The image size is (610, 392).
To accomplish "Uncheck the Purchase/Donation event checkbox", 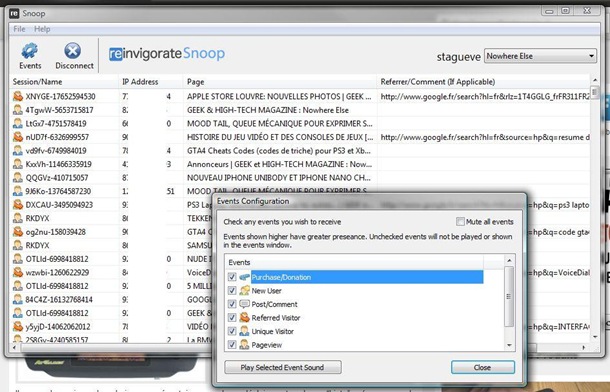I will (232, 277).
